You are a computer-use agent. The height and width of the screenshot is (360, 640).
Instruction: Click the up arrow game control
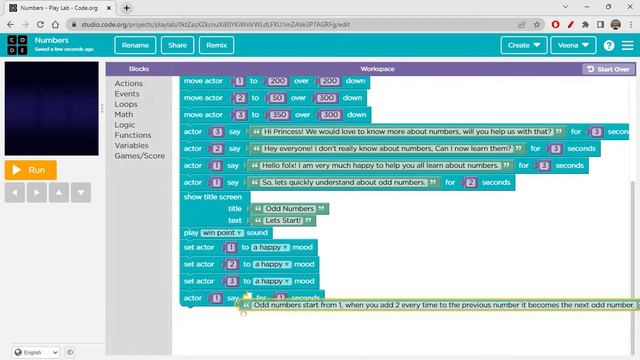coord(59,192)
